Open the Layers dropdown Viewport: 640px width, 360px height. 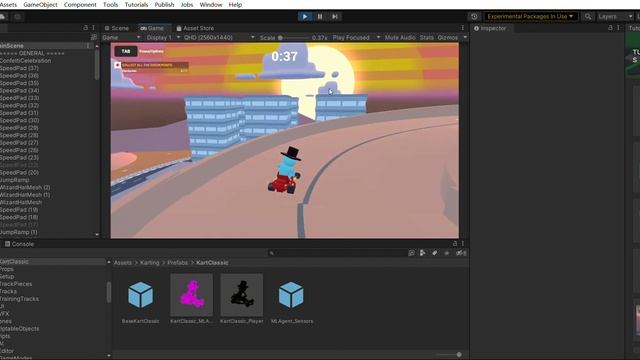[616, 16]
